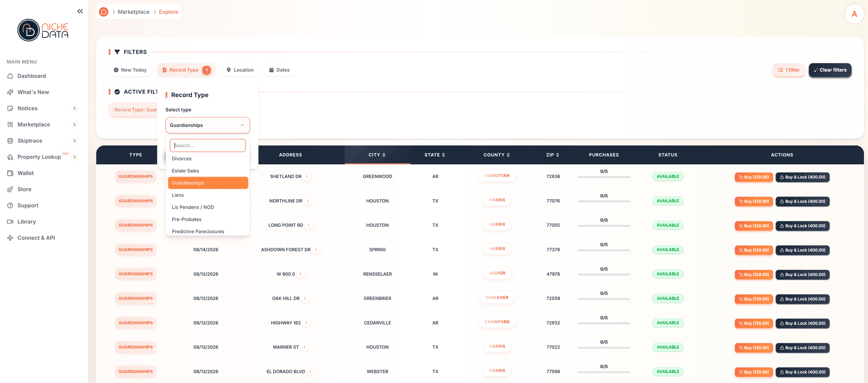Click the Connect & API sidebar icon

(10, 238)
